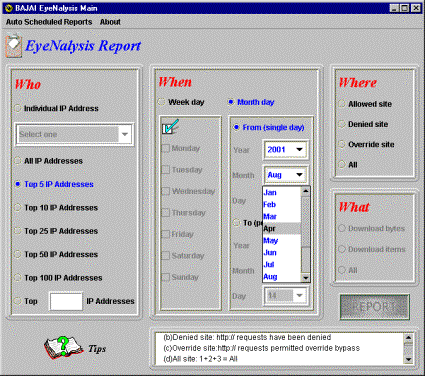Open the About menu
The height and width of the screenshot is (376, 425).
click(110, 22)
